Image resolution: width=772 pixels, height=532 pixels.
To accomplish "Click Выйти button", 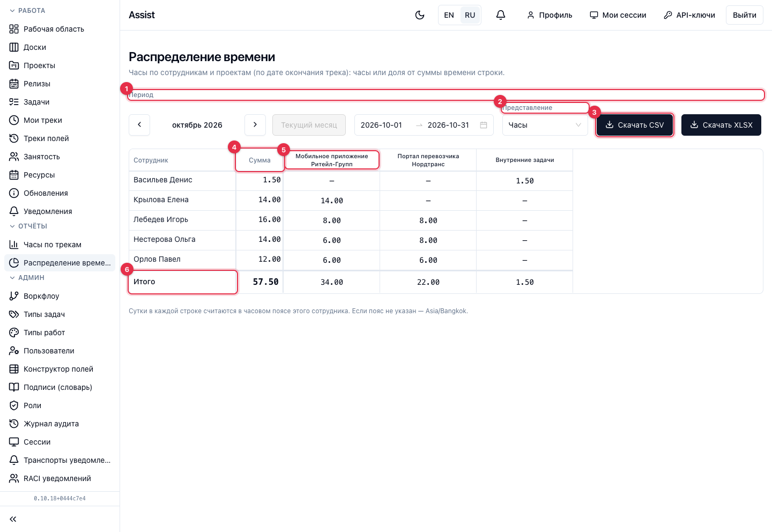I will (x=745, y=15).
